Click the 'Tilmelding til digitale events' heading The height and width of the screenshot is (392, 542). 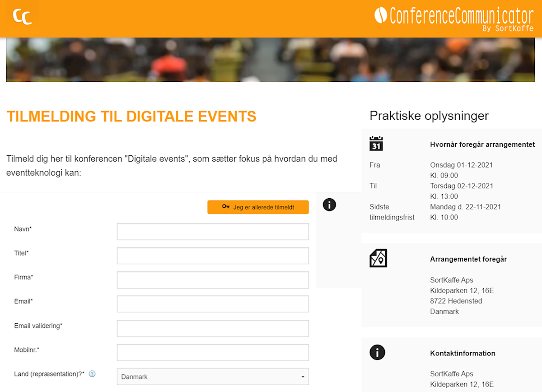click(x=131, y=117)
